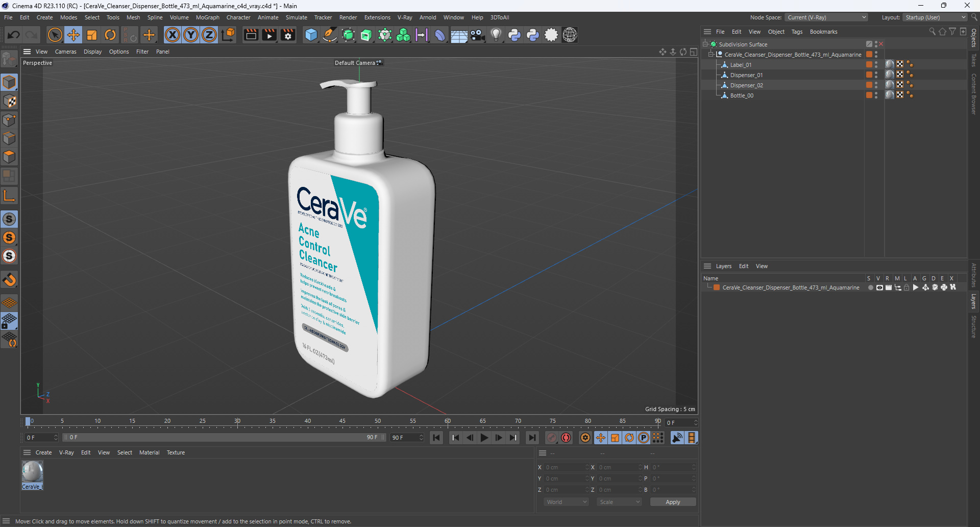Click the Record Active Objects button
The width and height of the screenshot is (980, 527).
(x=552, y=438)
